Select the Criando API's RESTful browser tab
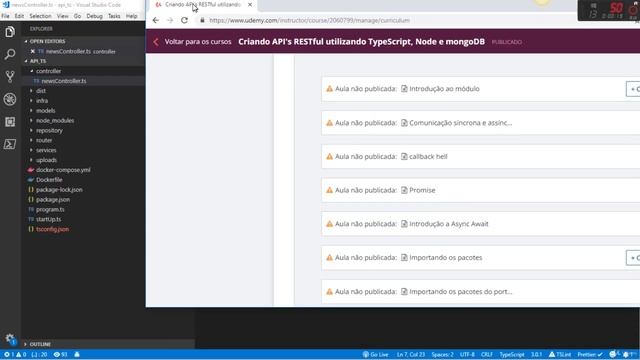This screenshot has width=640, height=360. pos(202,4)
